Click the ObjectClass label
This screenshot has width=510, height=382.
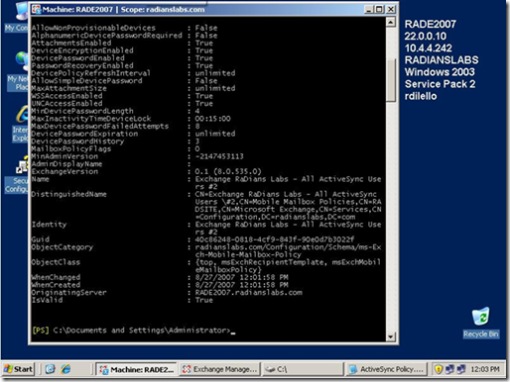point(56,262)
